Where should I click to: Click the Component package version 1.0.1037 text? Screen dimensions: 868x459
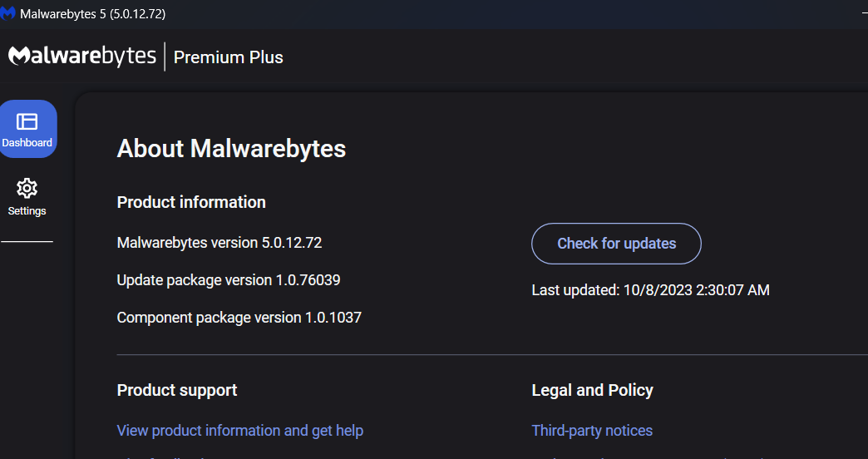click(239, 318)
